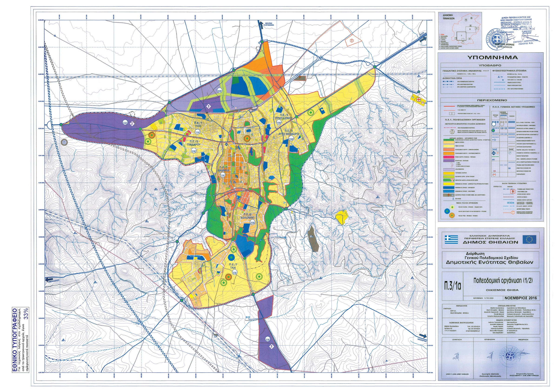Click the red EΠ heliport symbol in the legend
This screenshot has height=392, width=557.
(x=494, y=174)
